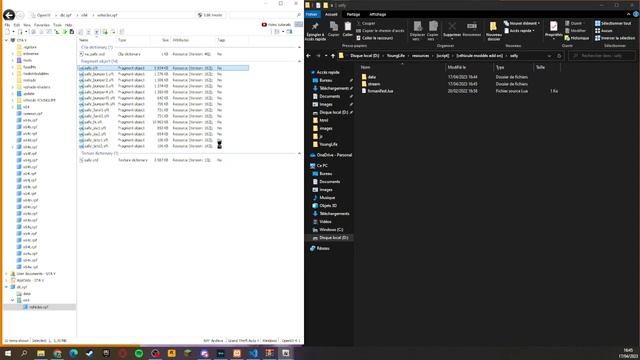Open the Fichier tab in Explorer

point(311,14)
